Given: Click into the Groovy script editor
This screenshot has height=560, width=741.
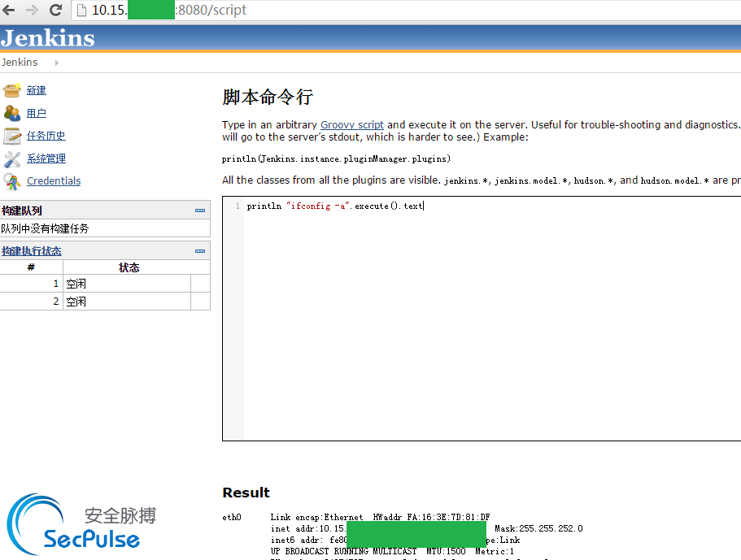Looking at the screenshot, I should point(491,319).
